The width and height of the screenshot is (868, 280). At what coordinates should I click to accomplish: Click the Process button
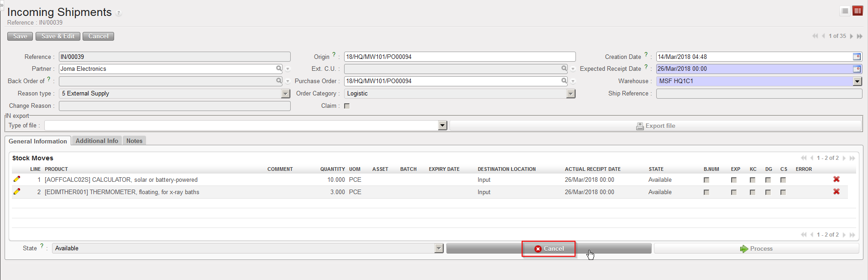(x=756, y=248)
